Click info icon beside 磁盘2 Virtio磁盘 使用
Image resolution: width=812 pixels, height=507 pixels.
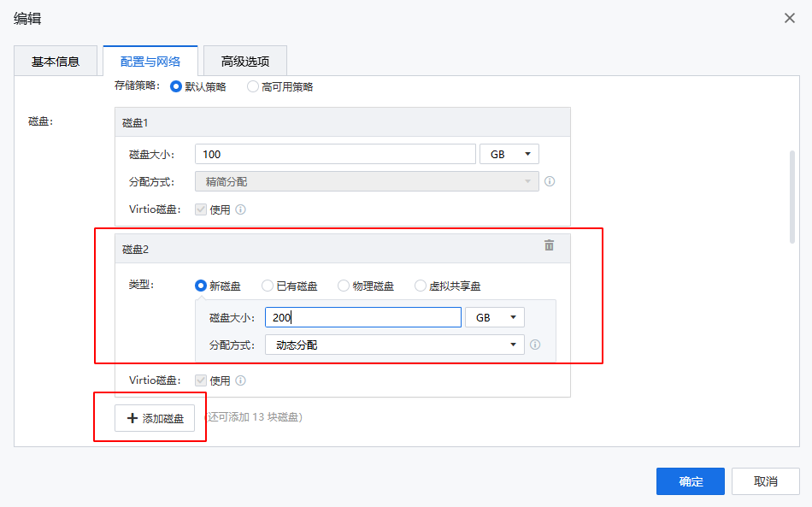click(241, 380)
